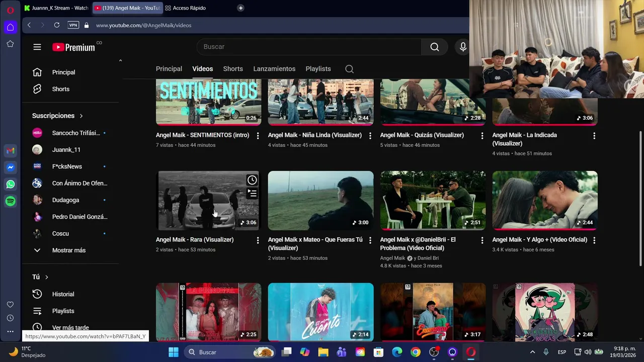
Task: Open Messenger from Opera sidebar
Action: coord(11,167)
